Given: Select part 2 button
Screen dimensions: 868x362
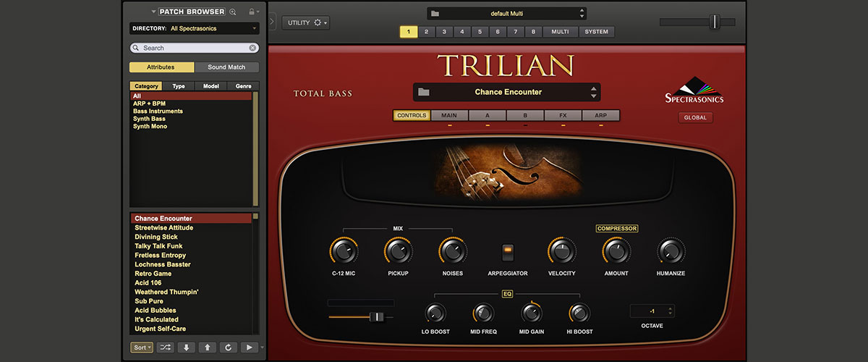Looking at the screenshot, I should (x=427, y=32).
